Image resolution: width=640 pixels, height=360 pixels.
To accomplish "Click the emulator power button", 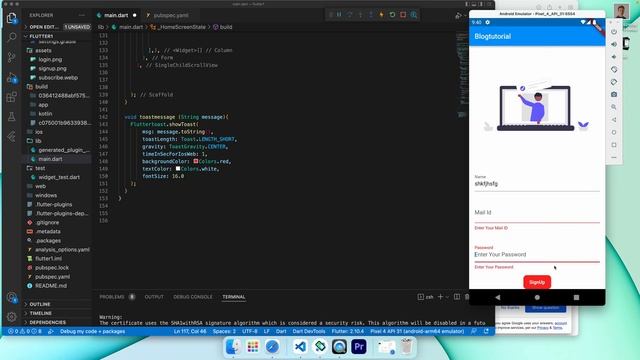I will [614, 31].
